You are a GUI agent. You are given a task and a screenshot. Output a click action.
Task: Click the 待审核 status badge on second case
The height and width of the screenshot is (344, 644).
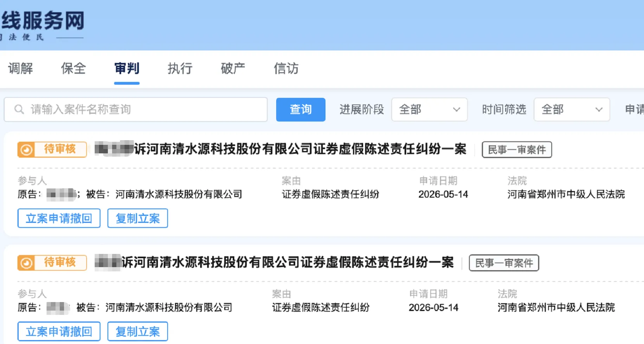tap(52, 263)
